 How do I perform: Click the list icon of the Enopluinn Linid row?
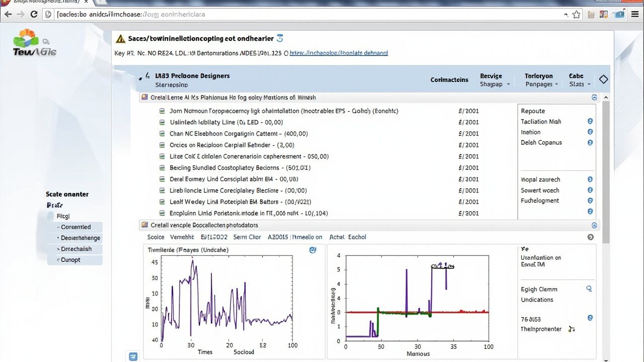[162, 213]
